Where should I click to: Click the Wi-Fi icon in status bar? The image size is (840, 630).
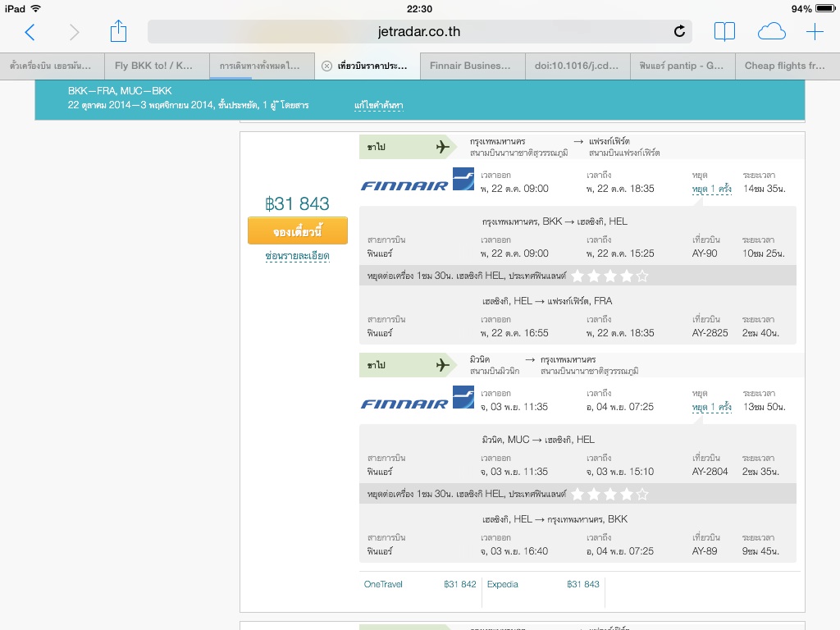(36, 8)
